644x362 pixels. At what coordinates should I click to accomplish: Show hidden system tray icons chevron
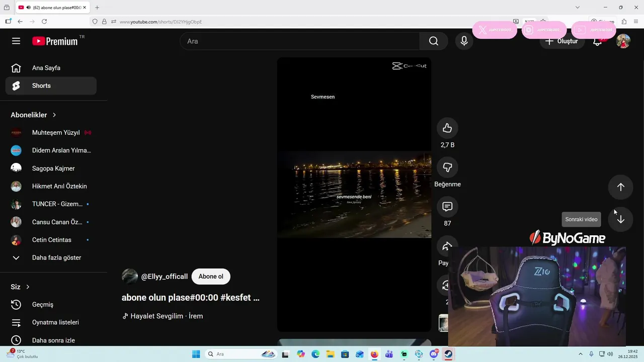click(581, 354)
